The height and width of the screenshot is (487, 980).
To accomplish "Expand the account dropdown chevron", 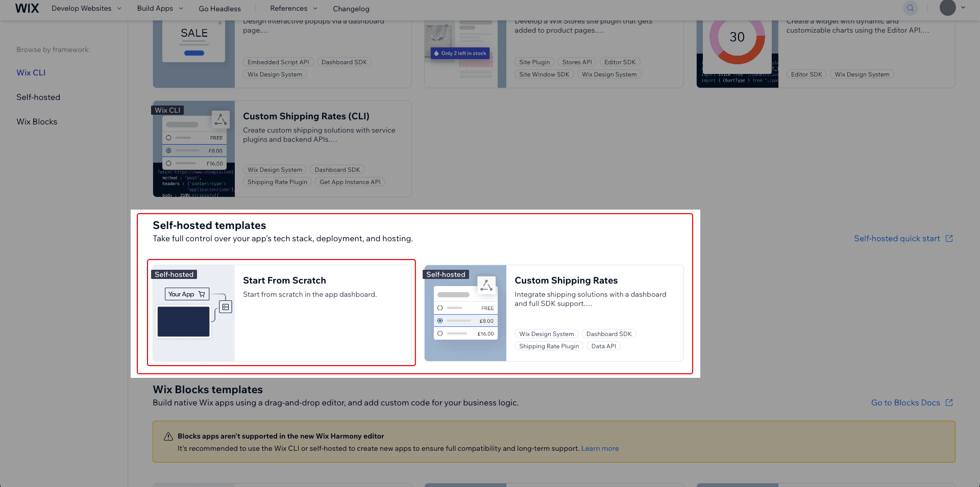I will point(963,8).
